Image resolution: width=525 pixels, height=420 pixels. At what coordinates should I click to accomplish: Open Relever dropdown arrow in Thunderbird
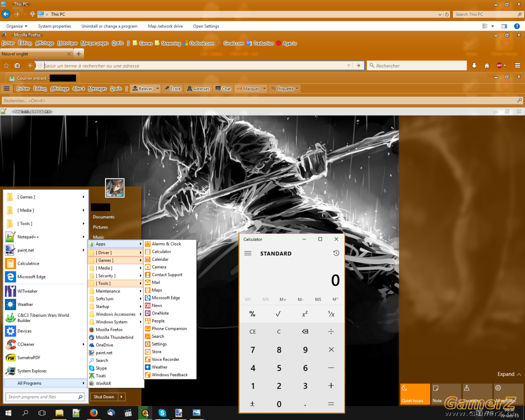tap(157, 88)
